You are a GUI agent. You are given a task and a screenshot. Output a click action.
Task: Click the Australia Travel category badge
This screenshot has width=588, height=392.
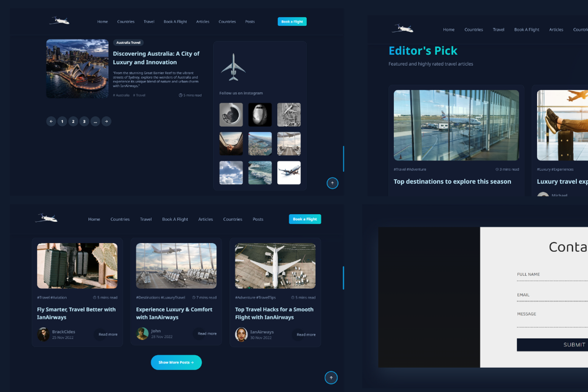(128, 43)
